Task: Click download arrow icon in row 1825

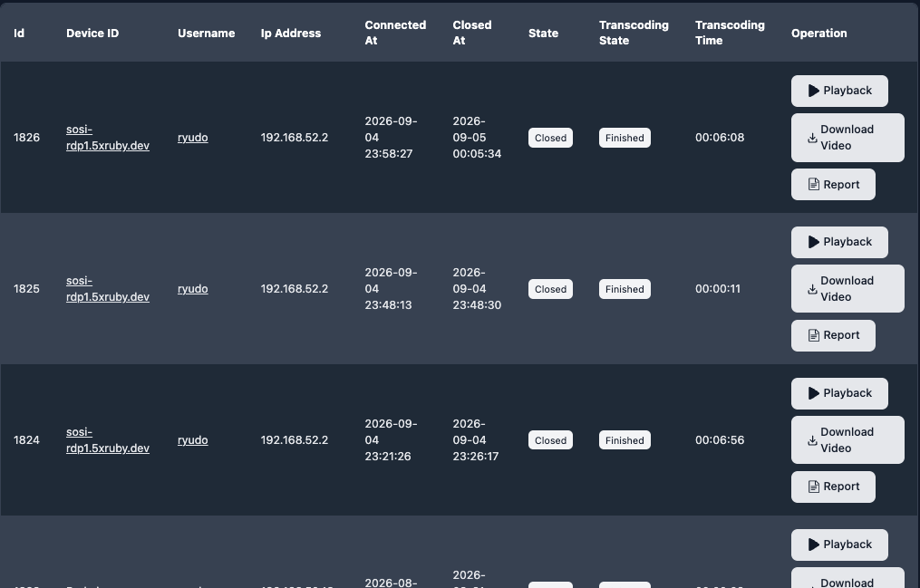Action: pyautogui.click(x=812, y=289)
